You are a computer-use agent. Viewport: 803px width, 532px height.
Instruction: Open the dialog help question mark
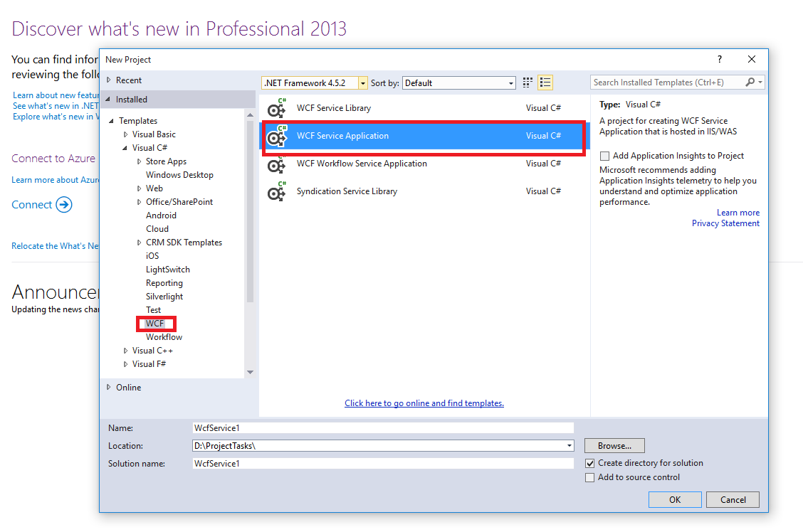point(720,59)
